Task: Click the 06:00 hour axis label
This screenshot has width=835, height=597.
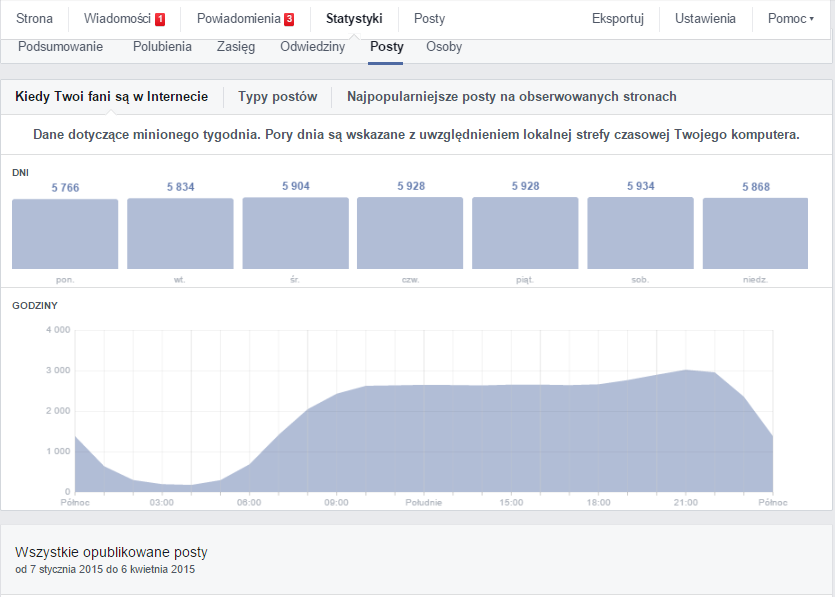Action: 249,502
